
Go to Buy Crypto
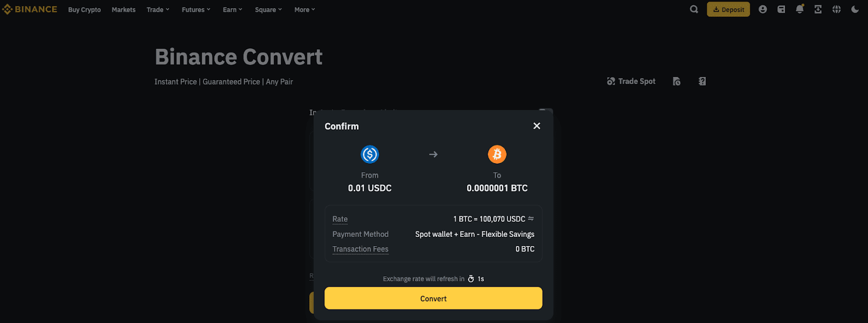click(x=85, y=10)
